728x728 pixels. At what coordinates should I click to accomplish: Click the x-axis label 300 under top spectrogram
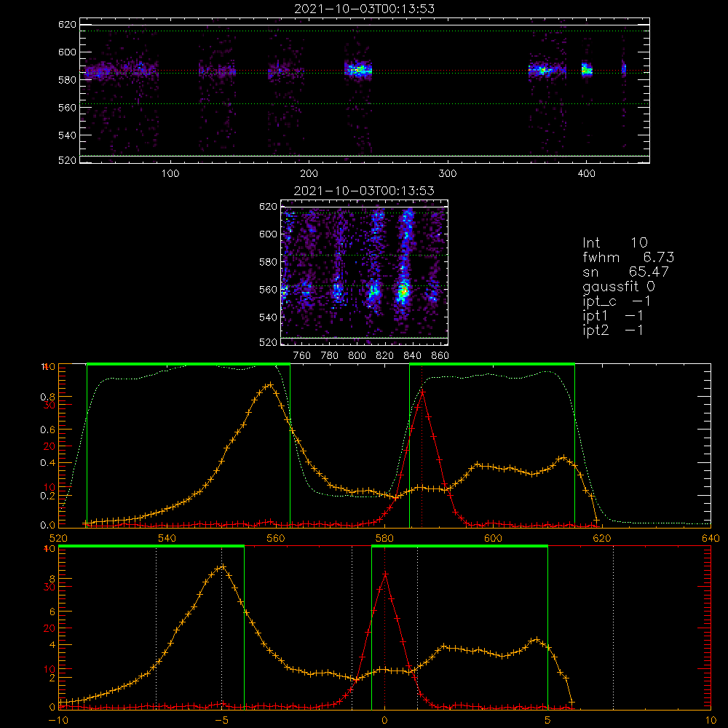coord(448,174)
